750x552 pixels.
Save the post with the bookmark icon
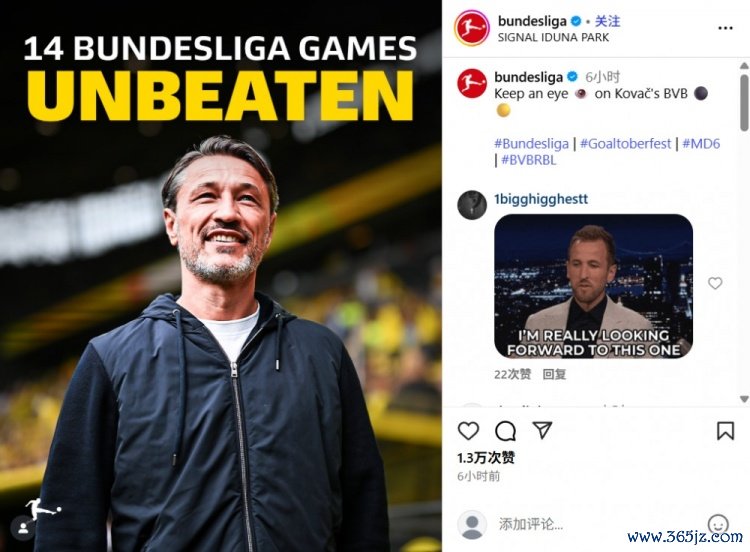point(725,431)
